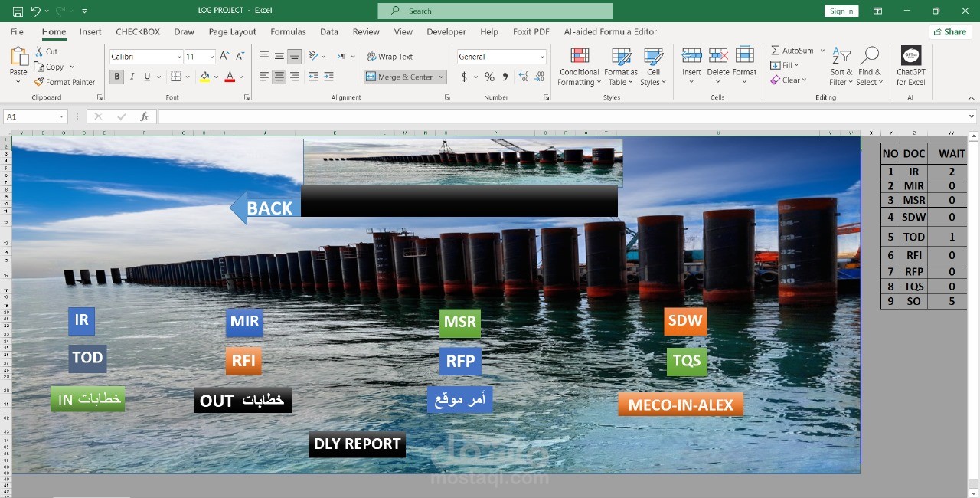This screenshot has width=980, height=498.
Task: Open the Page Layout tab
Action: (x=232, y=32)
